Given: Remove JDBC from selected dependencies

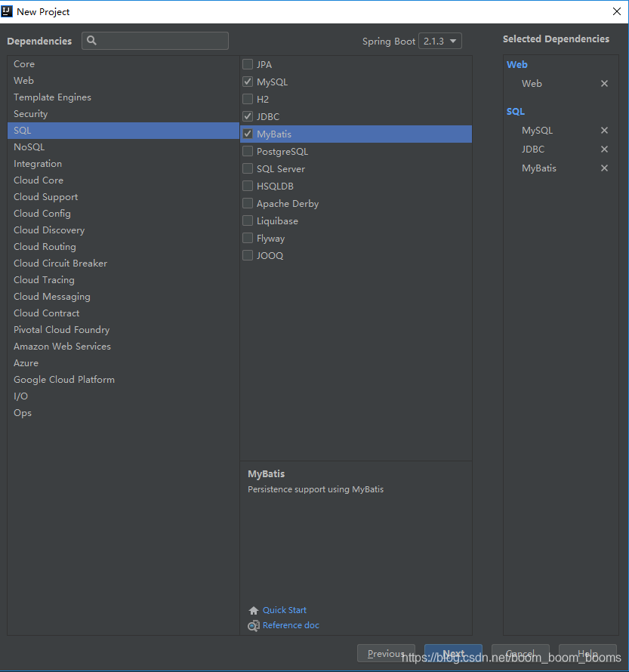Looking at the screenshot, I should click(x=604, y=150).
